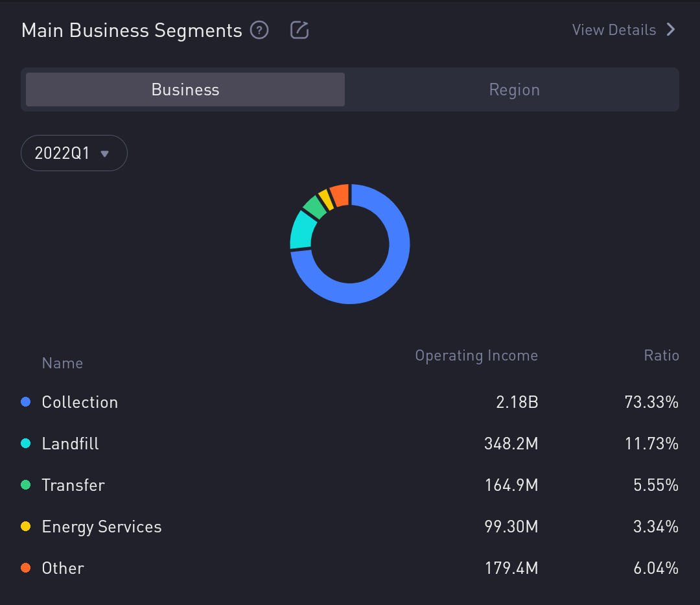Select the Collection row name
Screen dimensions: 700x605
tap(80, 402)
